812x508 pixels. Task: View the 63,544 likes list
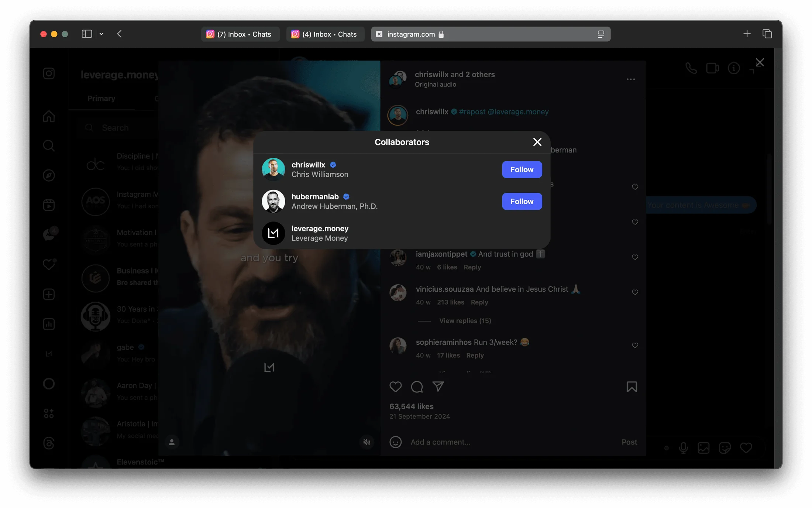pyautogui.click(x=411, y=406)
